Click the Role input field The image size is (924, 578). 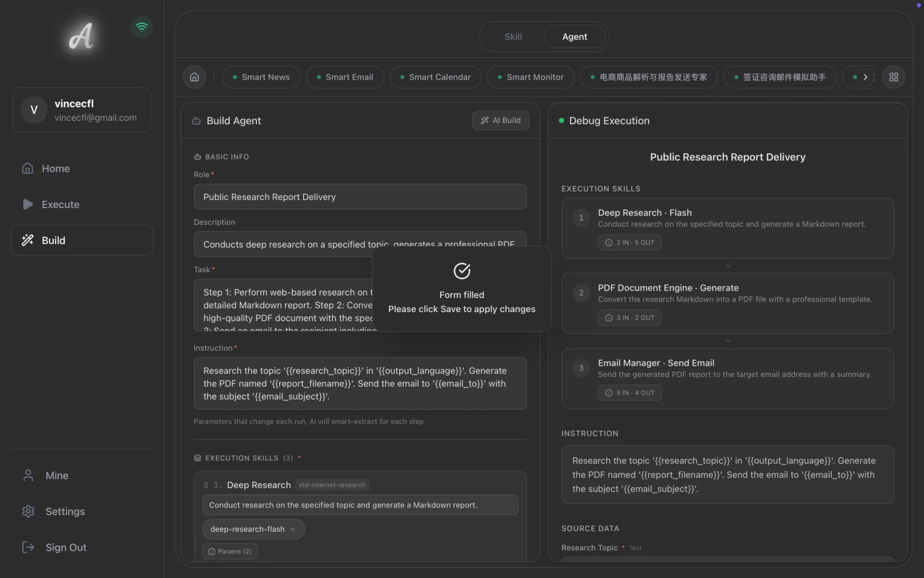coord(360,197)
